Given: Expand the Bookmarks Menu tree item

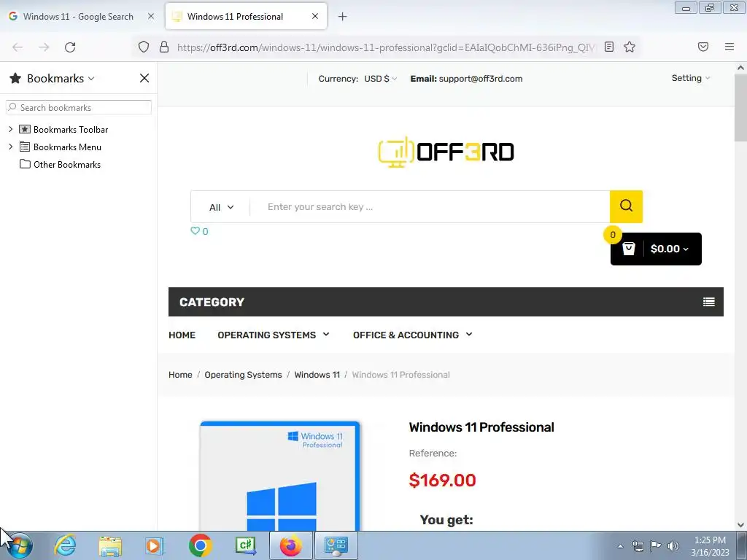Looking at the screenshot, I should tap(10, 147).
